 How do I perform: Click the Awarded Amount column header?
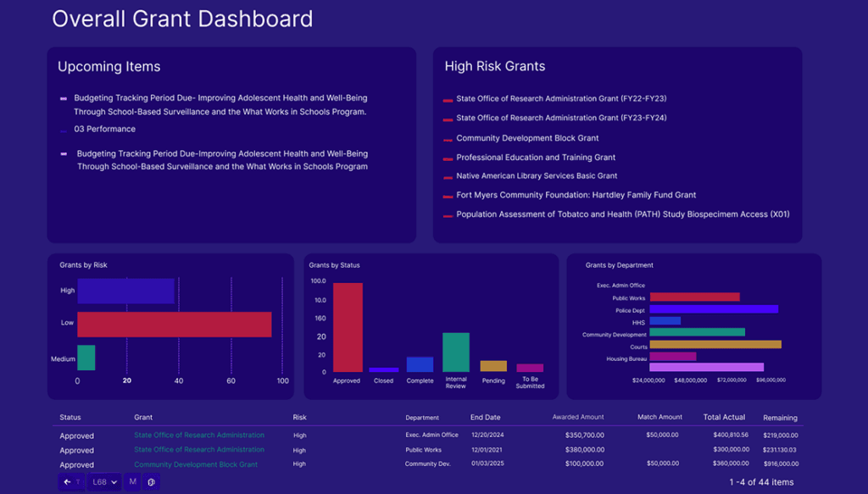[x=578, y=418]
